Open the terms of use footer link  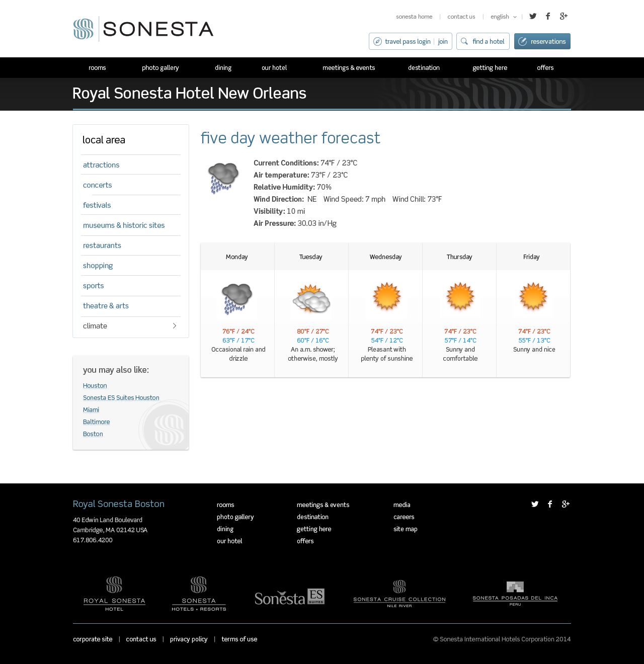tap(239, 639)
